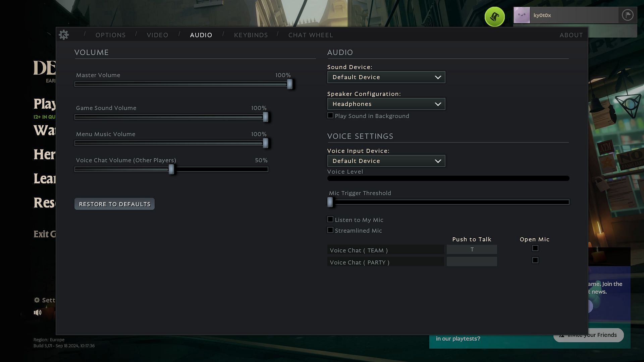Click RESTORE TO DEFAULTS button
644x362 pixels.
coord(115,204)
